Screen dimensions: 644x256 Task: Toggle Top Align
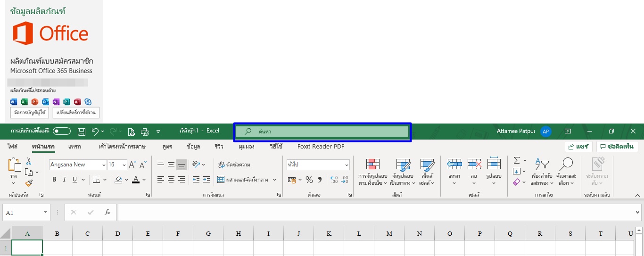(161, 165)
